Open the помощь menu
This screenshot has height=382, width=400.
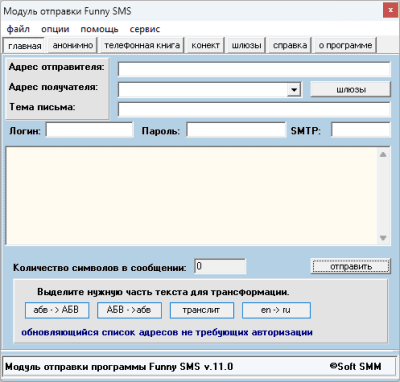point(99,29)
